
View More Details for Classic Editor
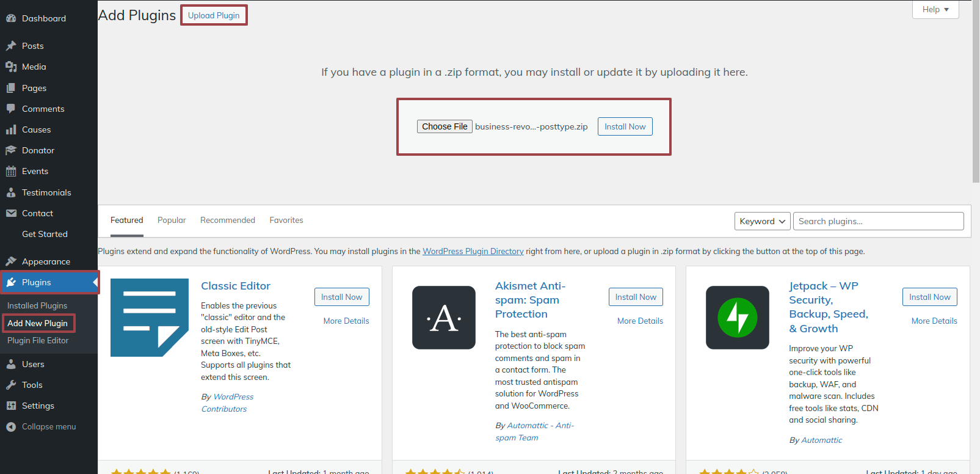pos(346,321)
